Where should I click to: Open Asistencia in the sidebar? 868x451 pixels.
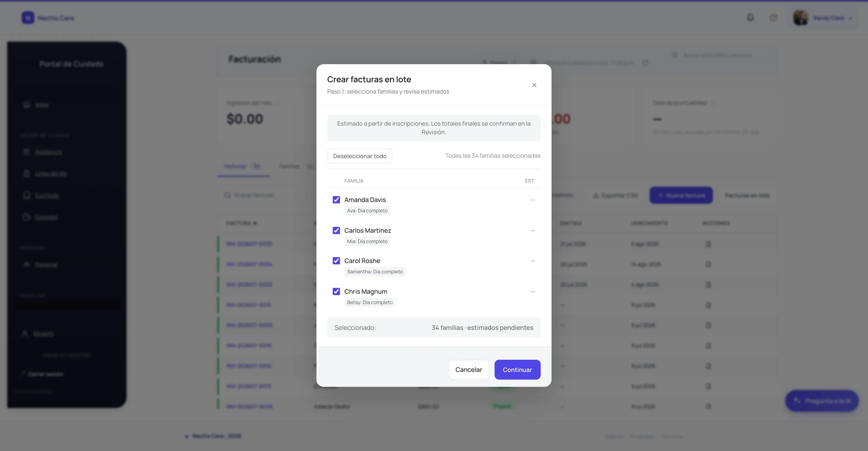48,152
